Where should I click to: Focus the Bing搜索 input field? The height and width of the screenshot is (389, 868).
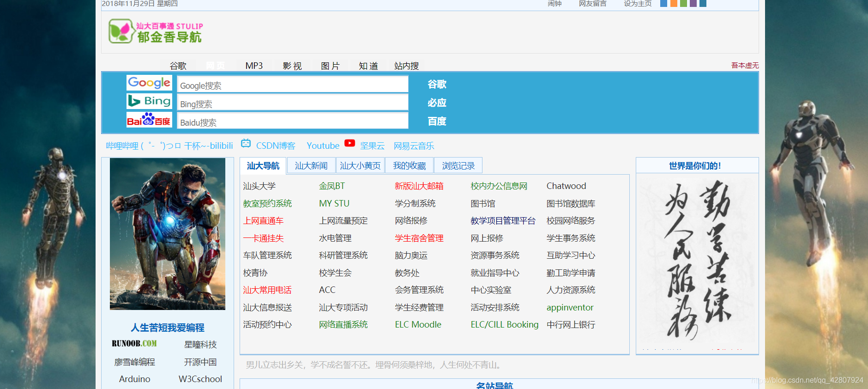(293, 103)
